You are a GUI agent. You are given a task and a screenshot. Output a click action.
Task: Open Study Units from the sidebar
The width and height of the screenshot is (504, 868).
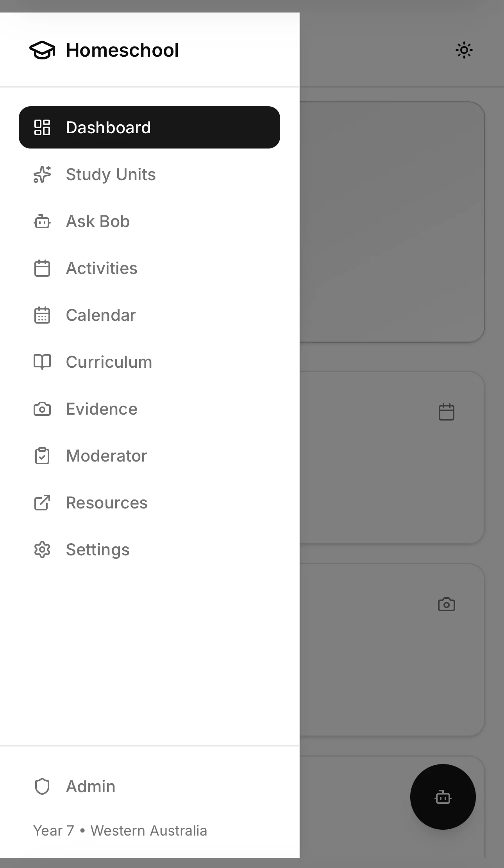[x=111, y=175]
